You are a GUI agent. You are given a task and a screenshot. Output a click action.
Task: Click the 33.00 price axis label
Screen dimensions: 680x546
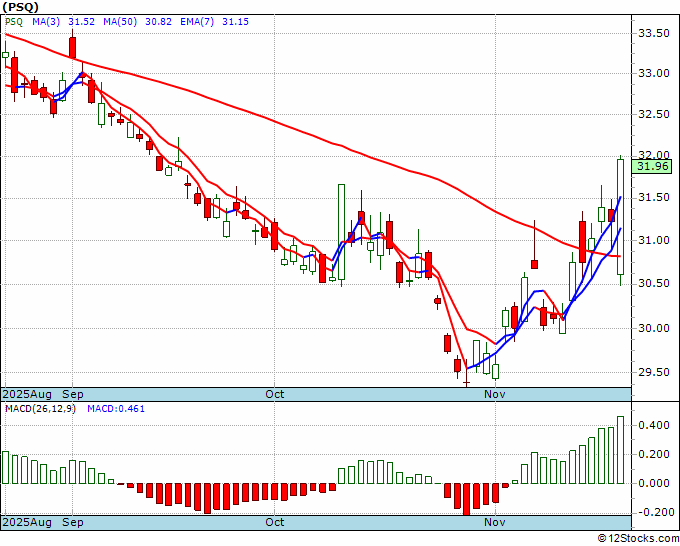tap(654, 73)
